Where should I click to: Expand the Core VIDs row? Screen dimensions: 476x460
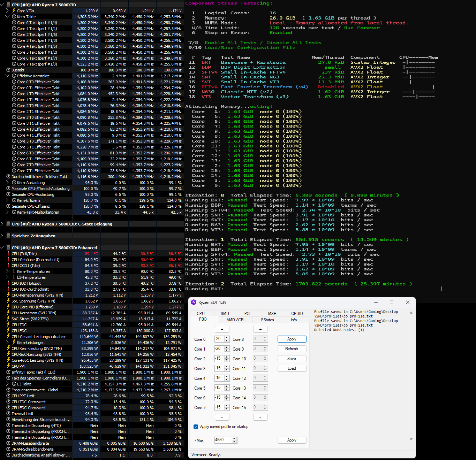(x=7, y=10)
